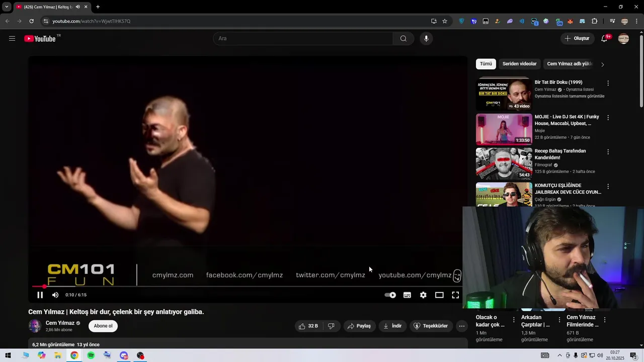Pause the video
The image size is (644, 362).
point(40,295)
